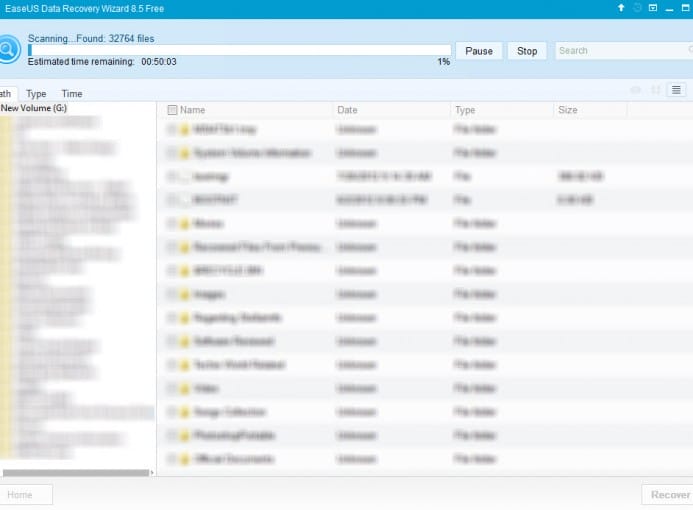693x510 pixels.
Task: Click the scrollbar right arrow in tree panel
Action: click(x=152, y=473)
